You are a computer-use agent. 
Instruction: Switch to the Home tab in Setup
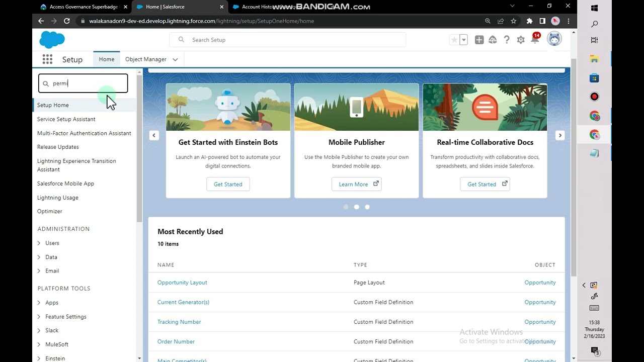(x=107, y=59)
